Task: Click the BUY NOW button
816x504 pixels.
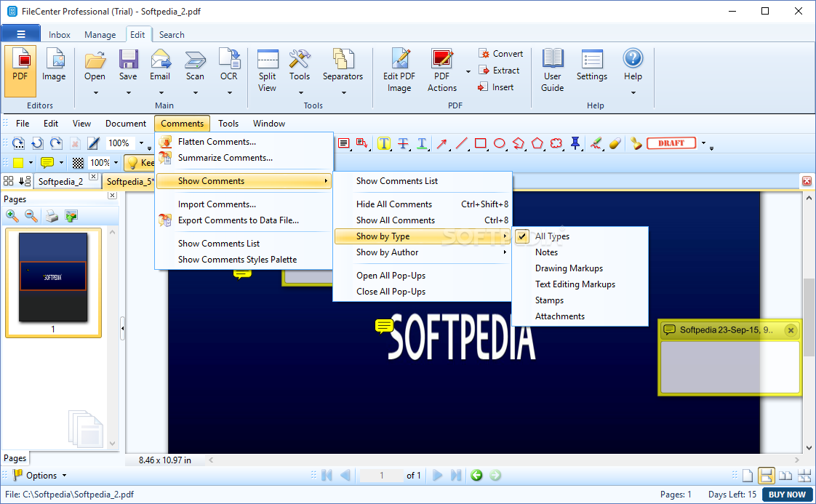Action: point(787,495)
